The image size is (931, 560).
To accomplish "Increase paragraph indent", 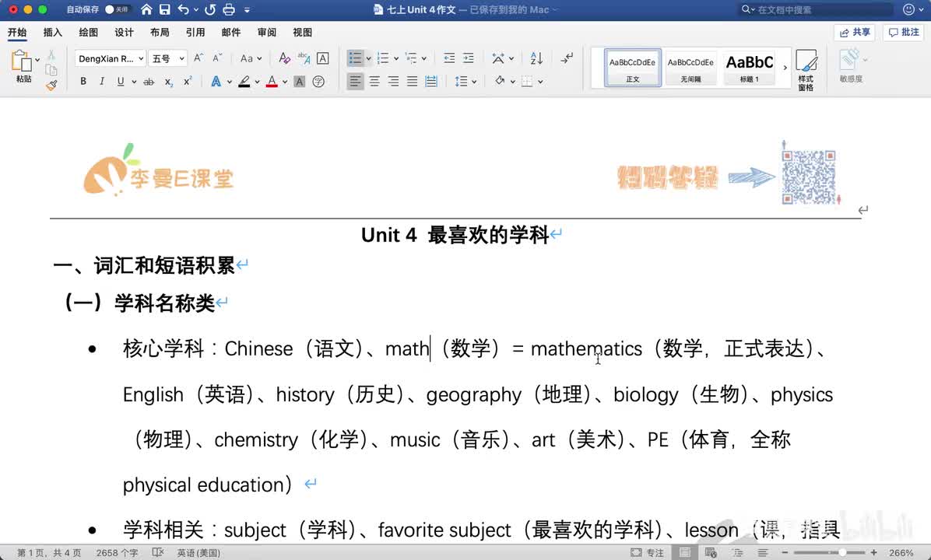I will (x=469, y=58).
